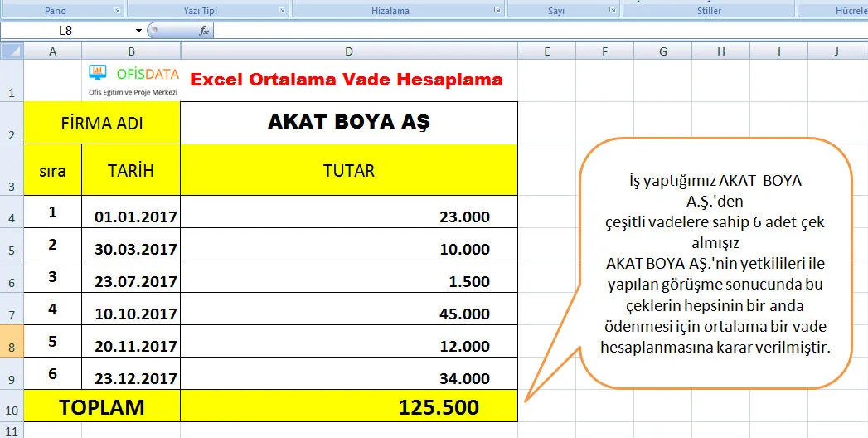Image resolution: width=868 pixels, height=438 pixels.
Task: Select row 10 header
Action: [12, 406]
